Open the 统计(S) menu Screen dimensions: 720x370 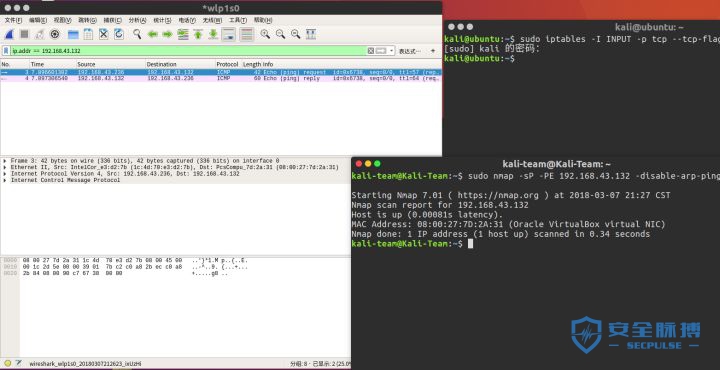point(162,20)
